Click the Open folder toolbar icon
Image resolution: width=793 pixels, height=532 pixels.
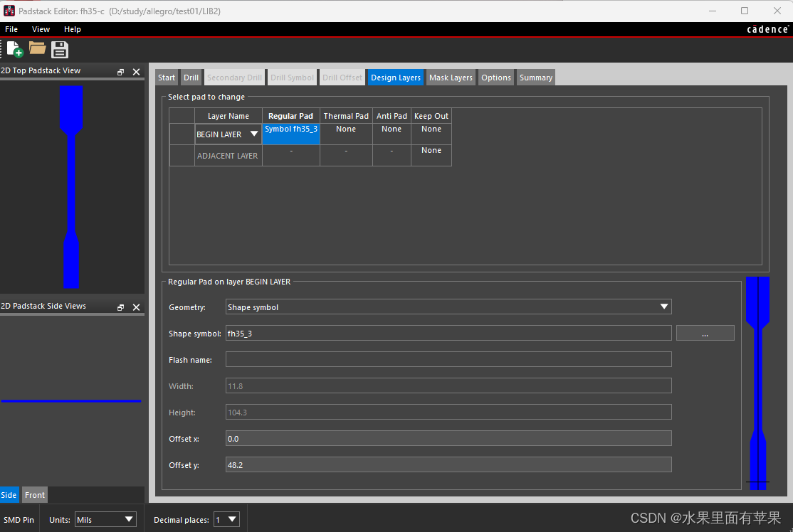click(x=37, y=49)
